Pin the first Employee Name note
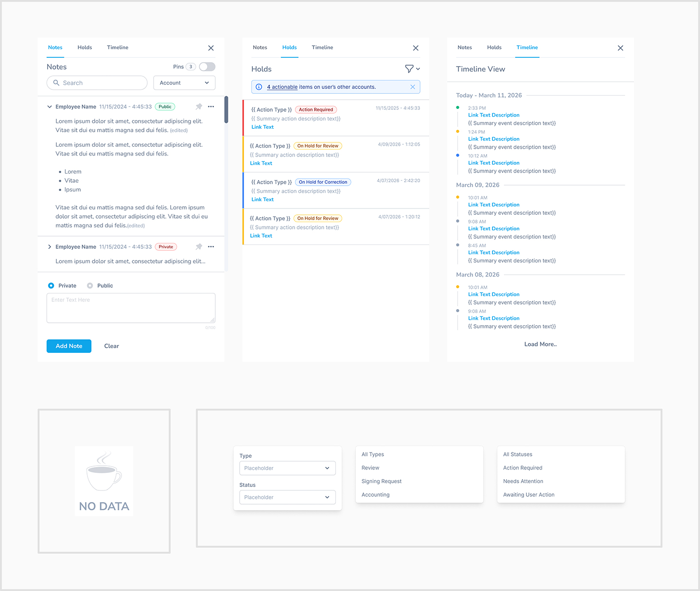This screenshot has width=700, height=591. pos(199,106)
